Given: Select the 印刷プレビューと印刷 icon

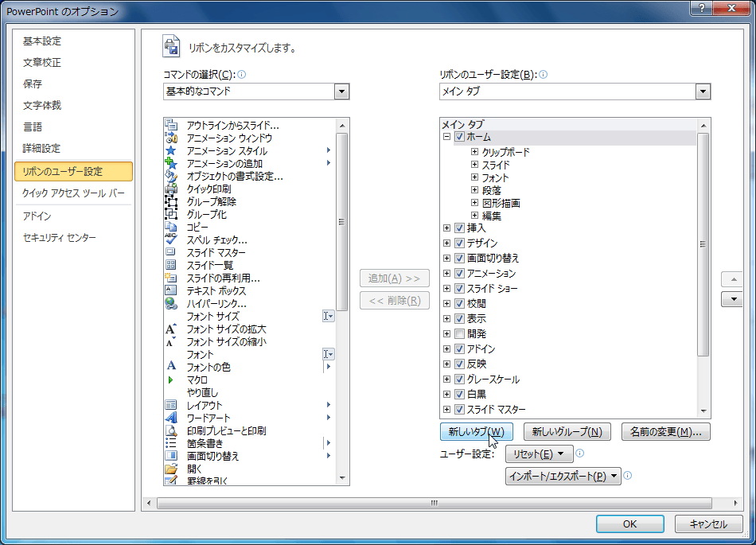Looking at the screenshot, I should (171, 430).
